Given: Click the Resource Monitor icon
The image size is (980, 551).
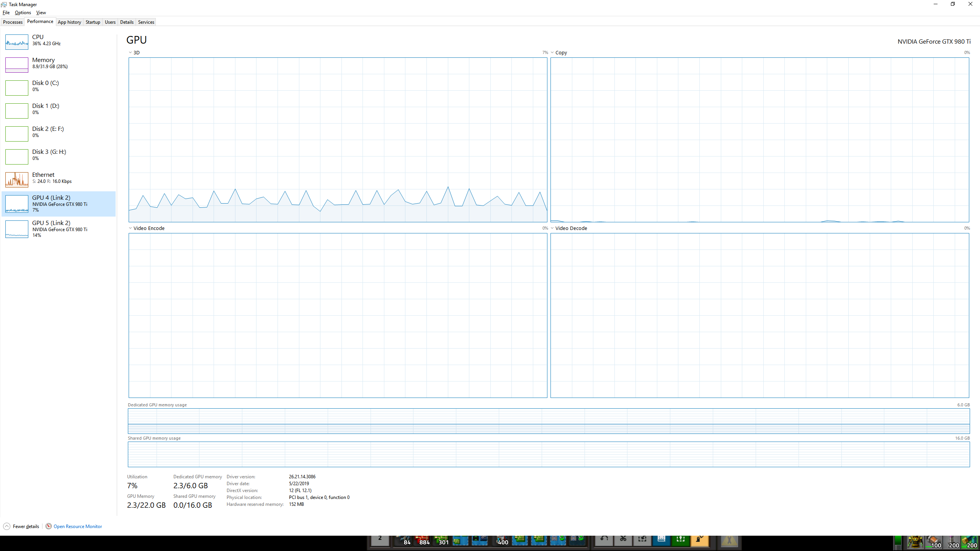Looking at the screenshot, I should pyautogui.click(x=49, y=526).
